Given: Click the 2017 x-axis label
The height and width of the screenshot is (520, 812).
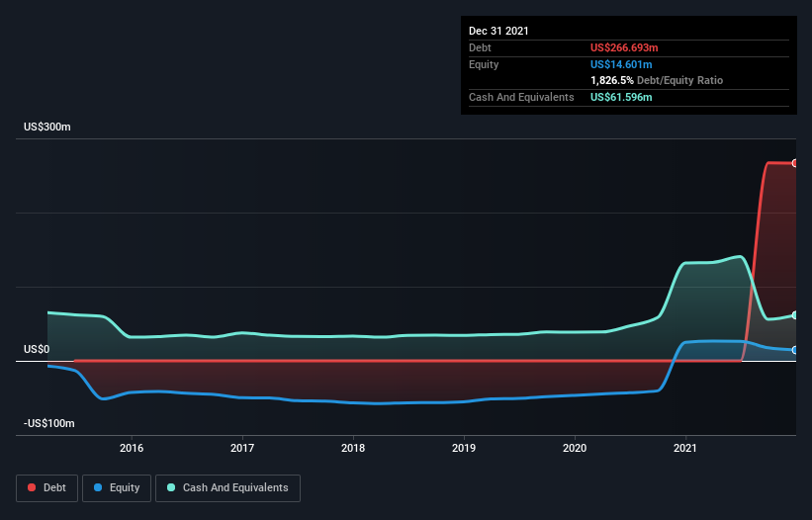Looking at the screenshot, I should tap(242, 448).
